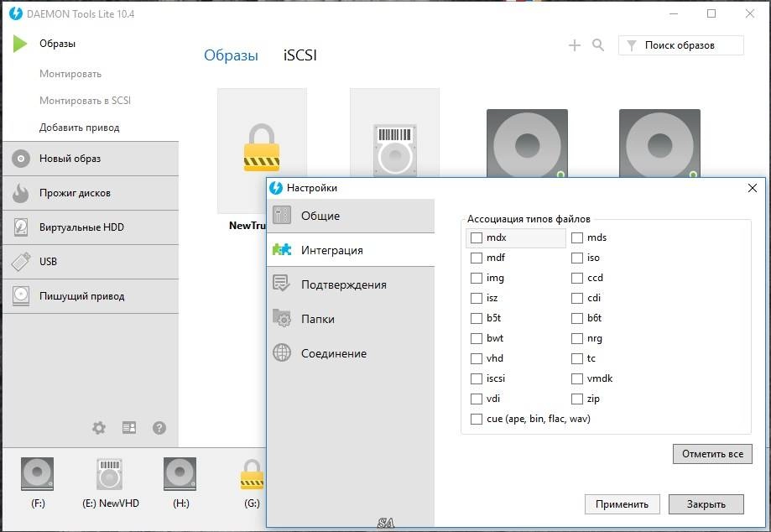Click Монтировать in the sidebar
The width and height of the screenshot is (771, 532).
pyautogui.click(x=70, y=74)
